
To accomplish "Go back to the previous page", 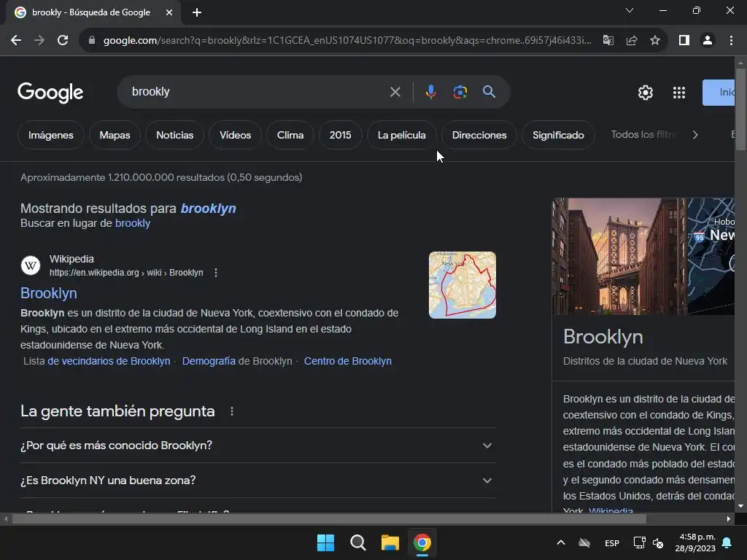I will click(x=16, y=41).
